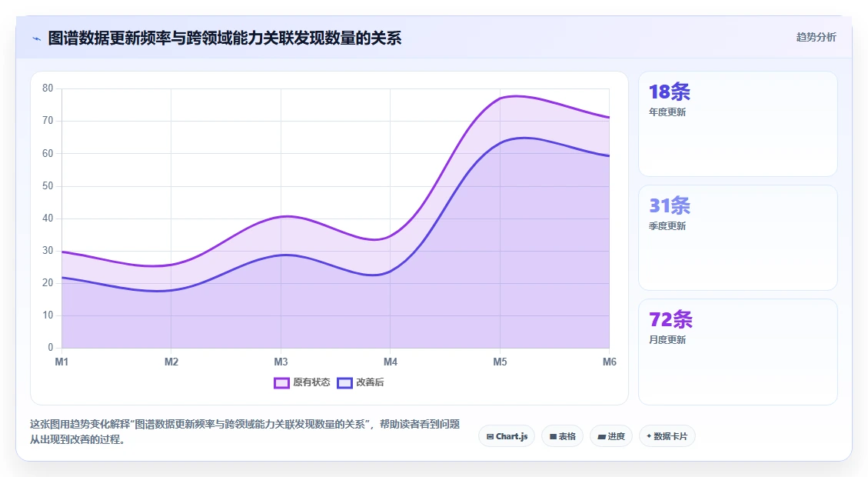The image size is (868, 477).
Task: Select the 72条 月度更新 card
Action: [x=738, y=352]
